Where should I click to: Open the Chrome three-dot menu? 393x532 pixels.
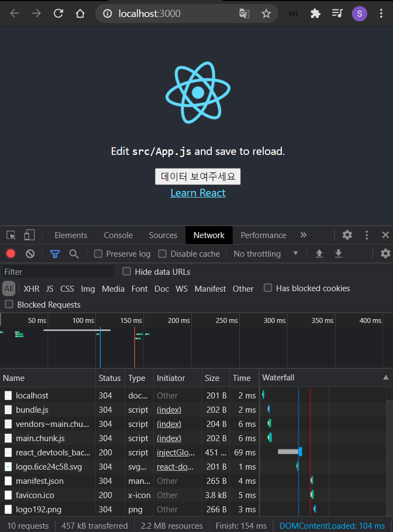tap(381, 14)
